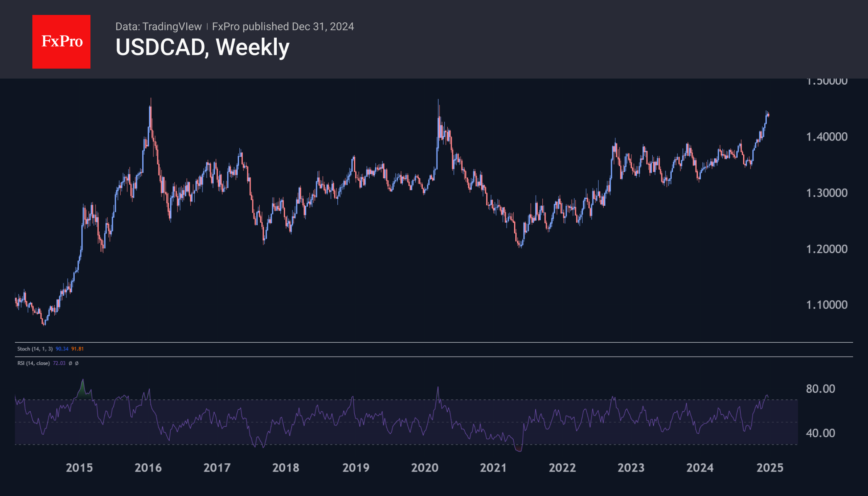Click the 2017 year label on time axis
868x496 pixels.
[x=217, y=468]
